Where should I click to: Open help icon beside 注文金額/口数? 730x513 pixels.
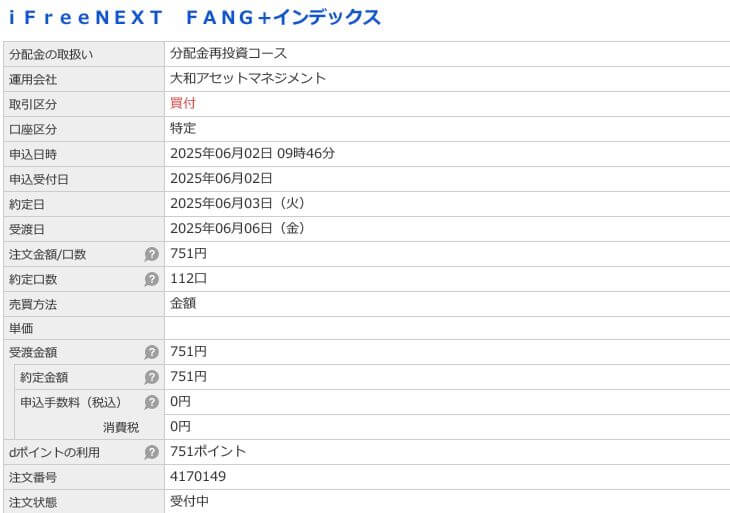pyautogui.click(x=152, y=254)
